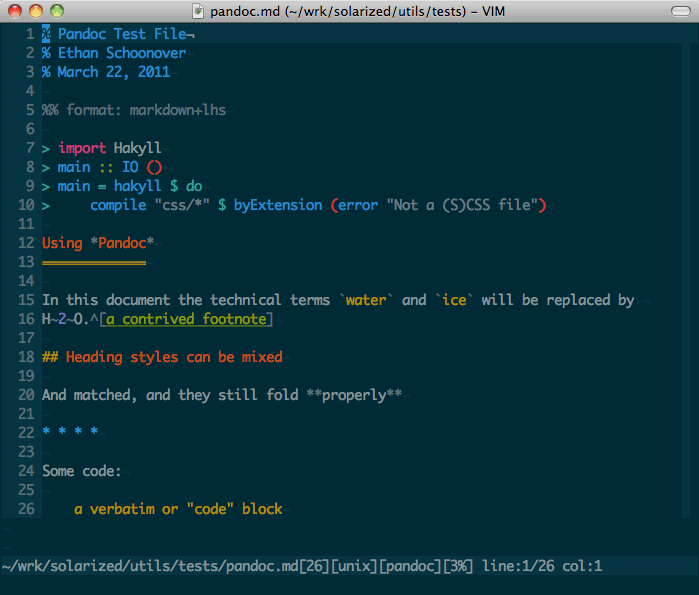Click the yellow minimize window button
The width and height of the screenshot is (699, 595).
click(34, 10)
